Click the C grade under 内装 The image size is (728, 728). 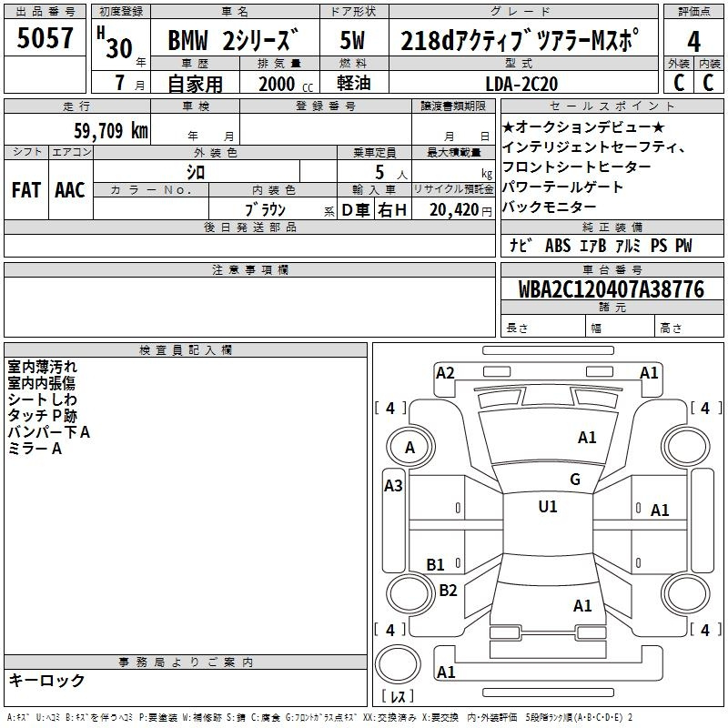[x=708, y=83]
